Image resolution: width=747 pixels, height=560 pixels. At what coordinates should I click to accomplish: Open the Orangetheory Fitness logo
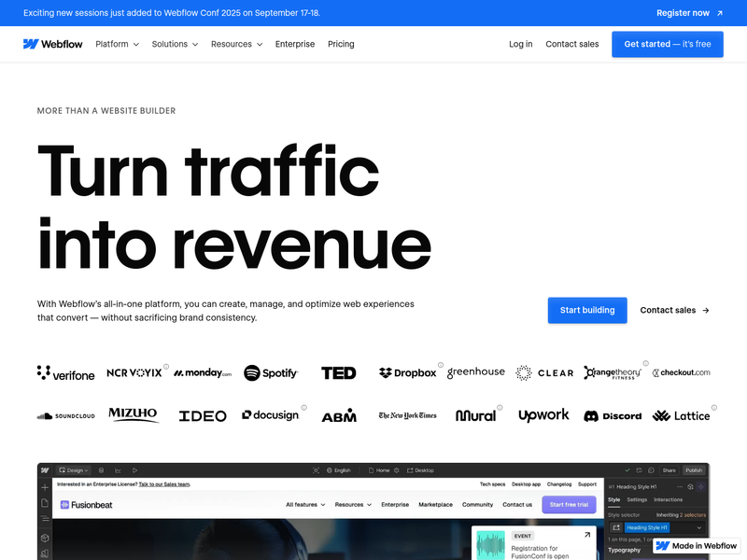pyautogui.click(x=613, y=372)
